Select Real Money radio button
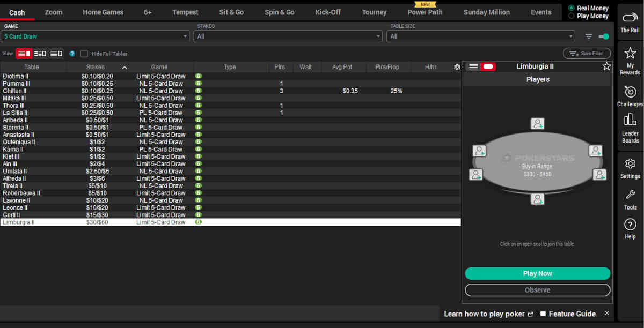 coord(571,8)
